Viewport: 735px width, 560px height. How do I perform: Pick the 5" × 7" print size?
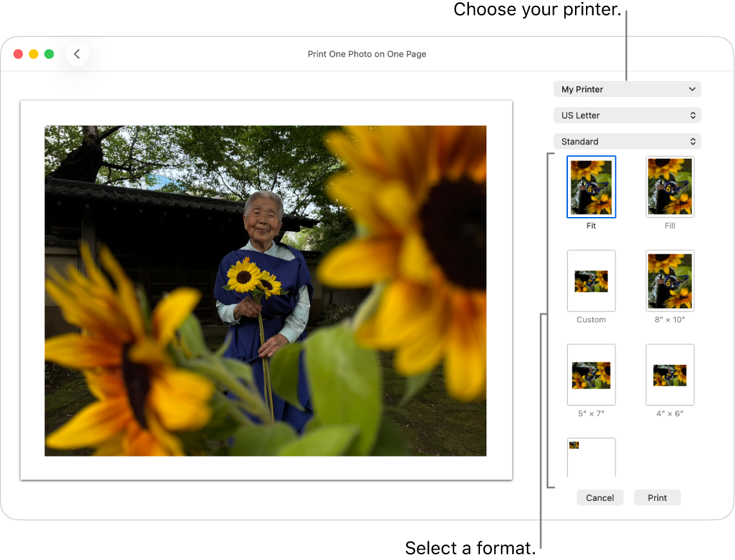tap(591, 374)
